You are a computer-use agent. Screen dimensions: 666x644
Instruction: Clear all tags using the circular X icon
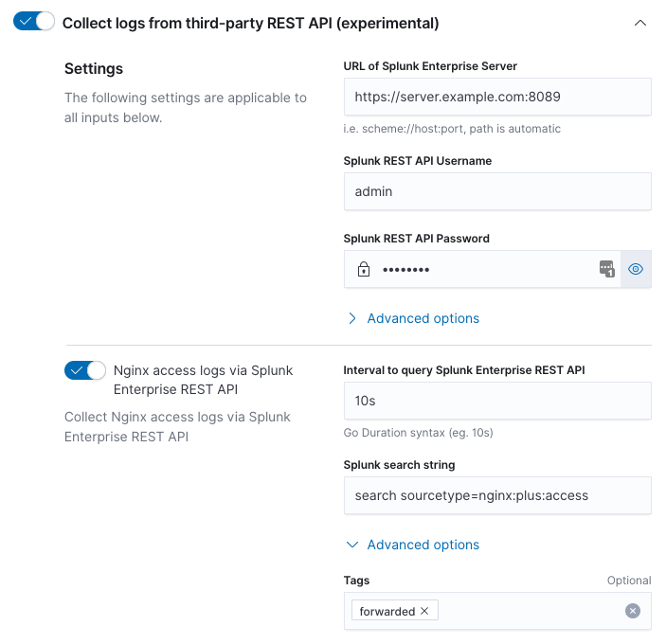633,611
